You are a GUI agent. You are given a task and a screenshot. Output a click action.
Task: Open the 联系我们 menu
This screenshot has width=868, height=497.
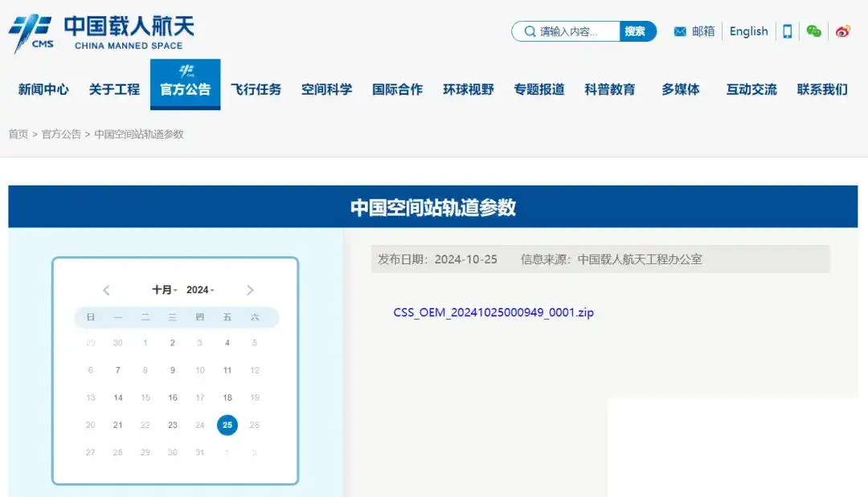(x=823, y=90)
